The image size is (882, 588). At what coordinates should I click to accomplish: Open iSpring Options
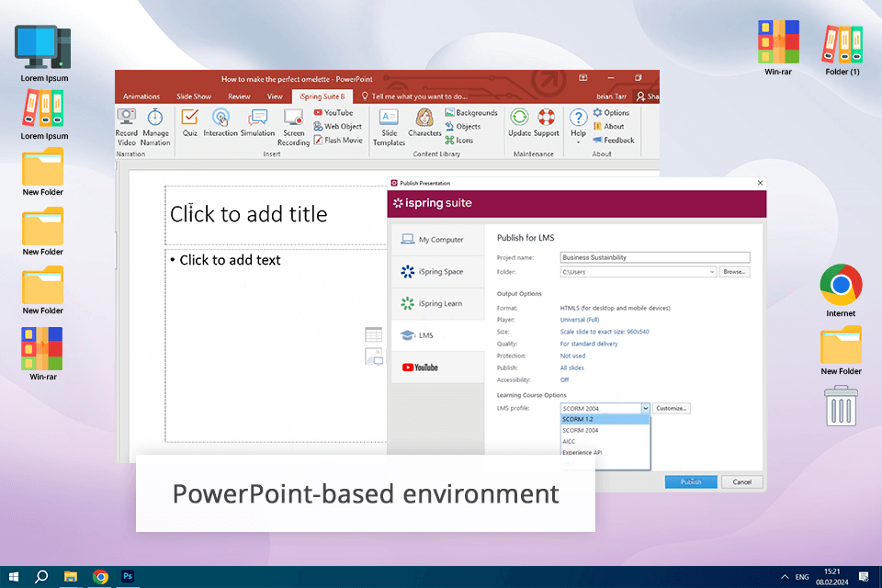tap(611, 112)
